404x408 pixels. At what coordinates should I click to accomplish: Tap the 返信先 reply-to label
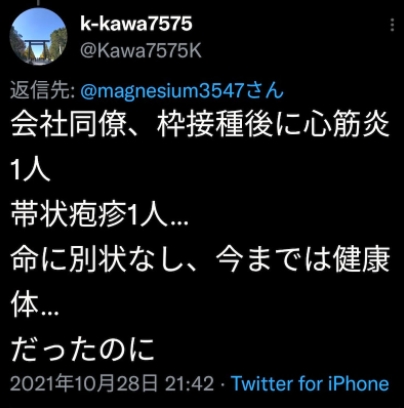(x=42, y=91)
